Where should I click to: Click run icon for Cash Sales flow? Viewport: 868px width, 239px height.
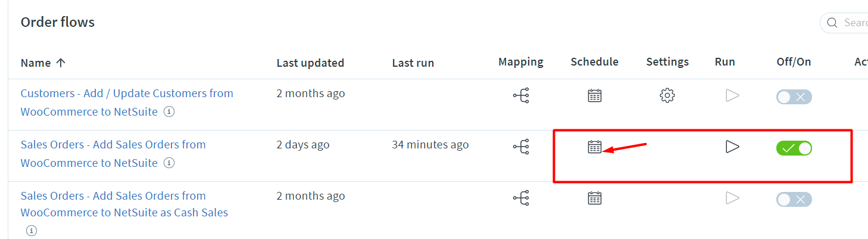732,198
